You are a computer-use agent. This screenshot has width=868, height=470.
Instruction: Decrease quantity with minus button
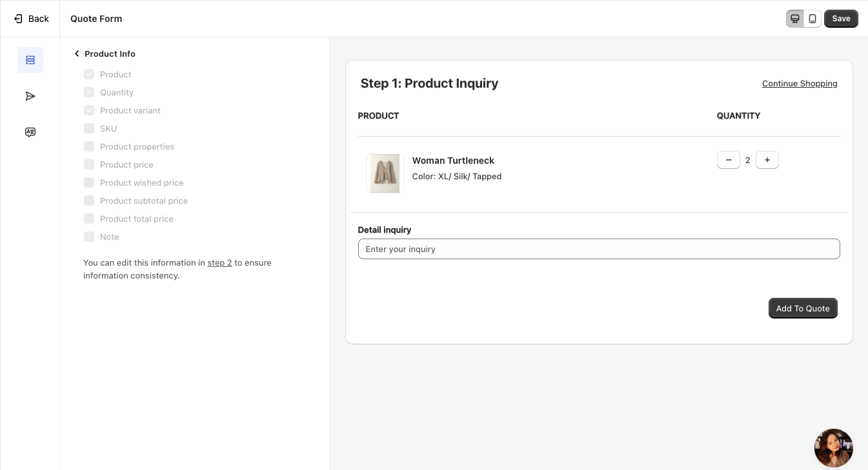point(728,160)
